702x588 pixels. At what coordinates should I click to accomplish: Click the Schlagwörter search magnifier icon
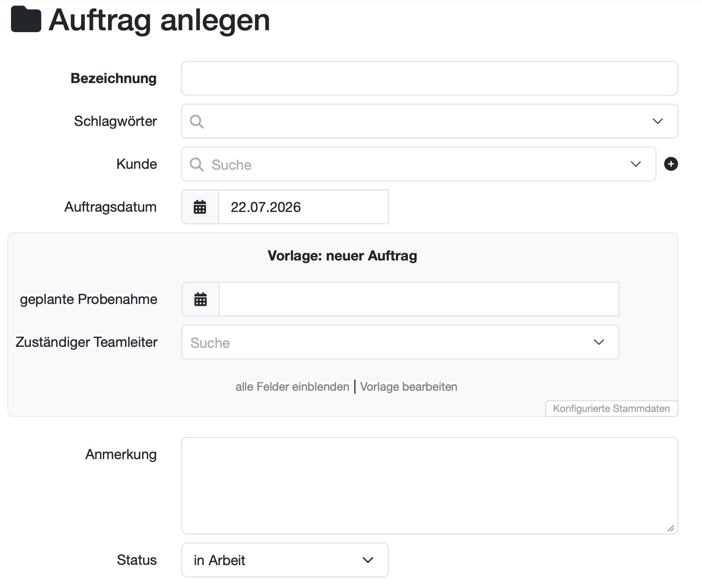[196, 121]
